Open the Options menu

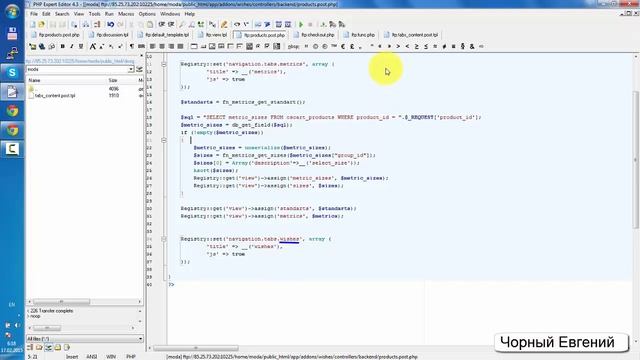[147, 14]
